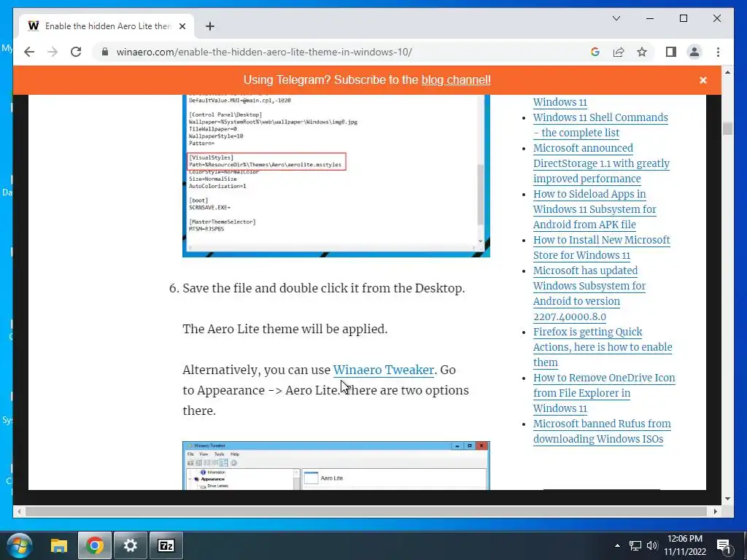This screenshot has height=560, width=747.
Task: Open Chrome three-dot menu
Action: tap(718, 52)
